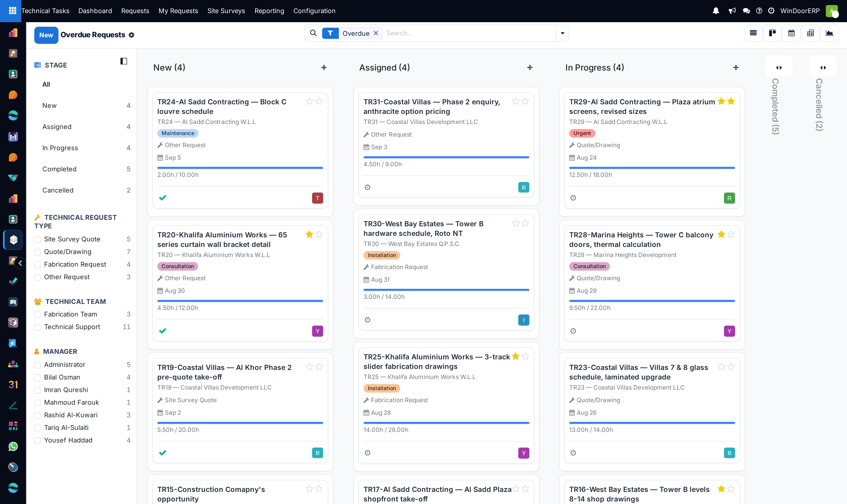Open activity clock on TR28 card
Screen dimensions: 847x504
pyautogui.click(x=573, y=331)
